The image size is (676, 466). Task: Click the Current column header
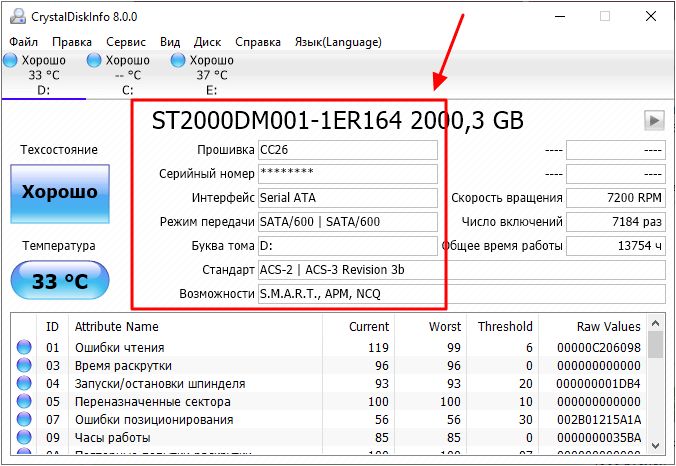(x=358, y=326)
